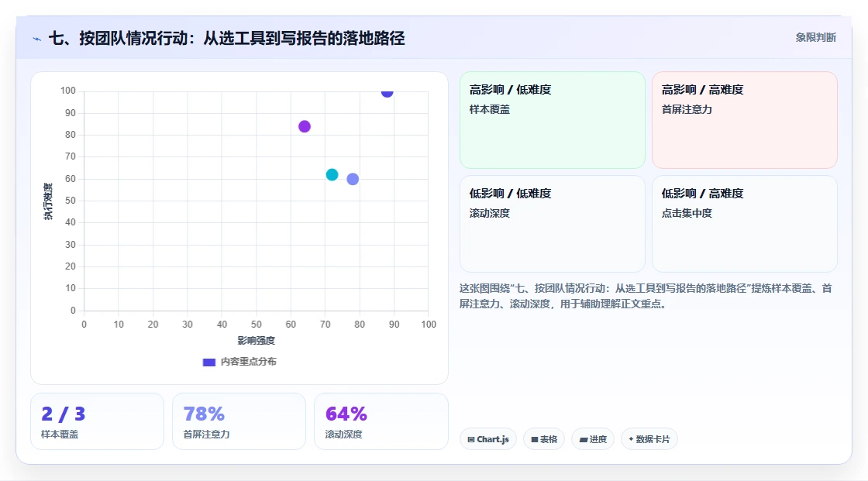Click the 执行难度 y-axis label
The height and width of the screenshot is (481, 868).
(x=48, y=201)
